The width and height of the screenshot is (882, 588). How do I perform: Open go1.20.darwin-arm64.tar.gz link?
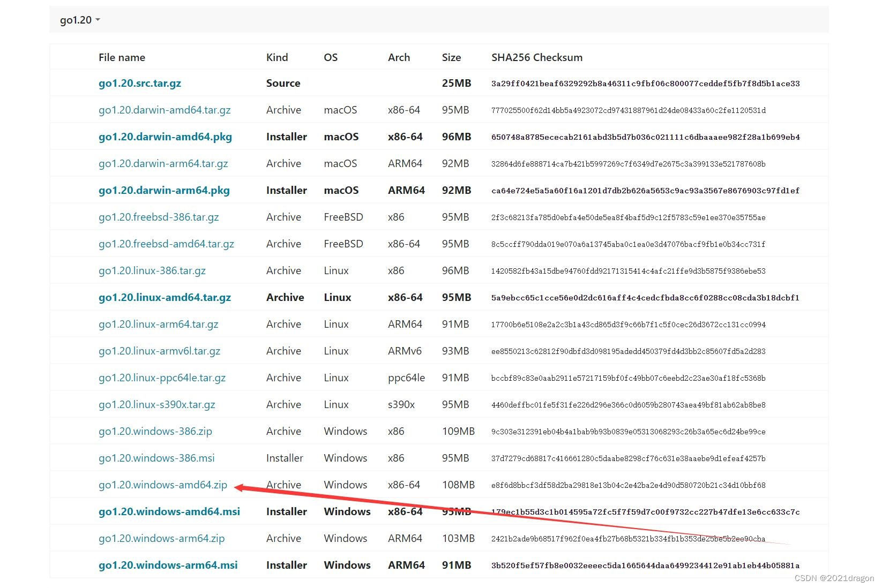pos(163,163)
